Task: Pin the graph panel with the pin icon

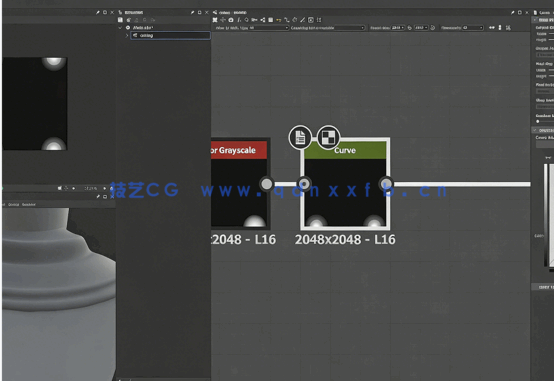Action: [x=512, y=12]
